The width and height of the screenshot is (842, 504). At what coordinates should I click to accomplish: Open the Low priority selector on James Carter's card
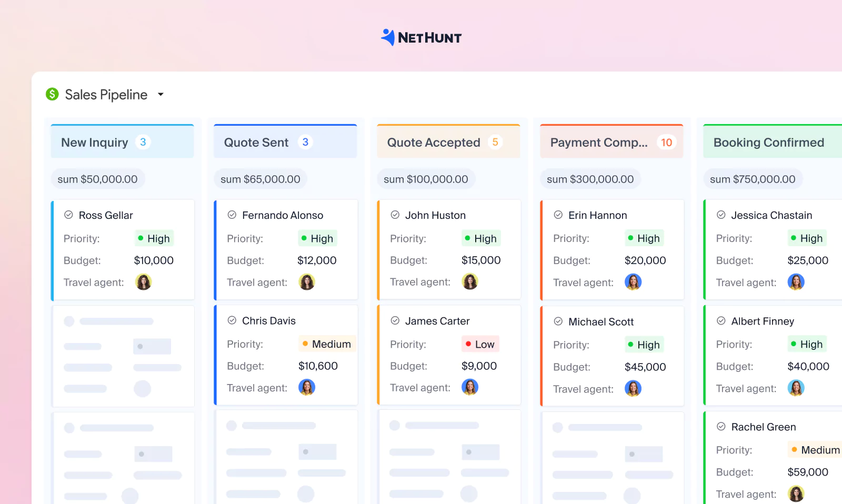tap(479, 344)
